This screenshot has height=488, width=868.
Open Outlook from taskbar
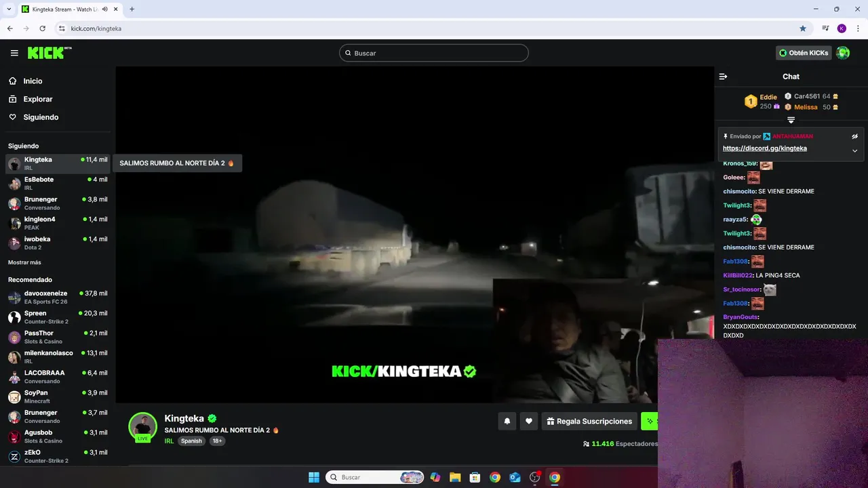(515, 477)
